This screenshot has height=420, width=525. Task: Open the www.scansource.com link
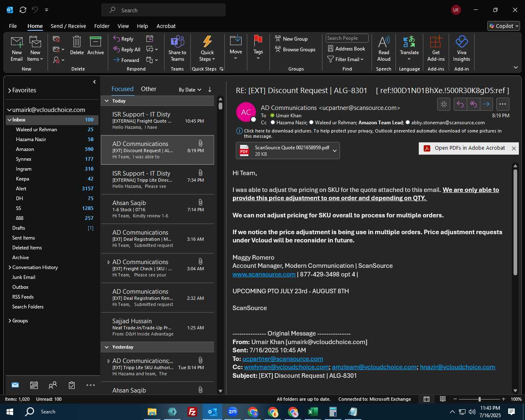pos(264,274)
